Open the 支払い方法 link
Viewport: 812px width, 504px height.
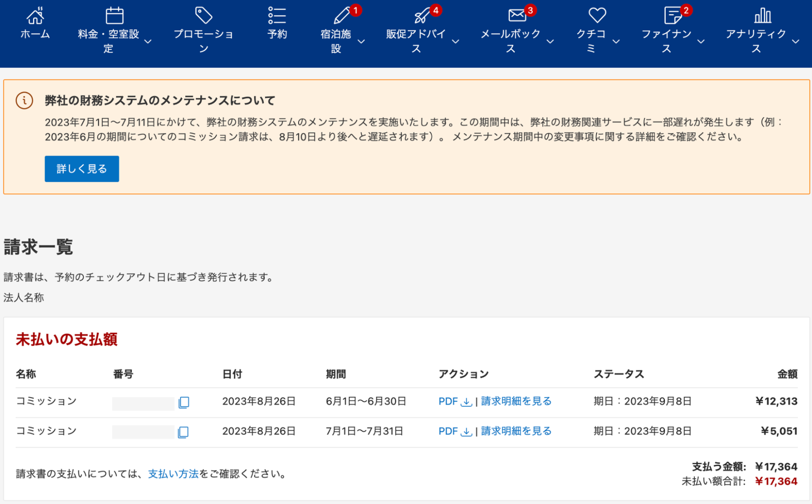pos(173,474)
